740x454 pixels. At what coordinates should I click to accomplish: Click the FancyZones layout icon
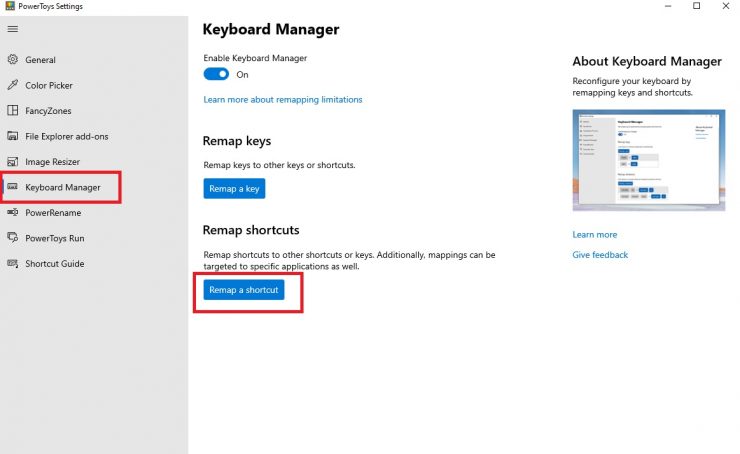pyautogui.click(x=13, y=110)
